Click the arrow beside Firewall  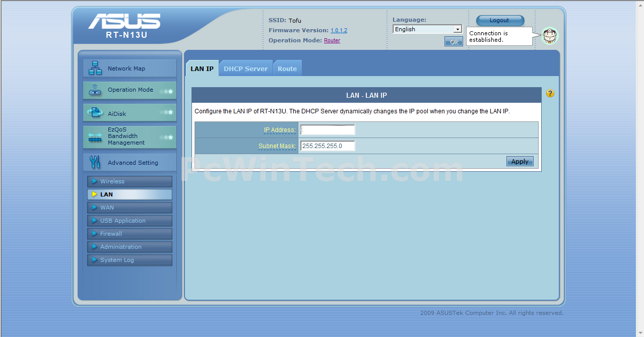(94, 234)
